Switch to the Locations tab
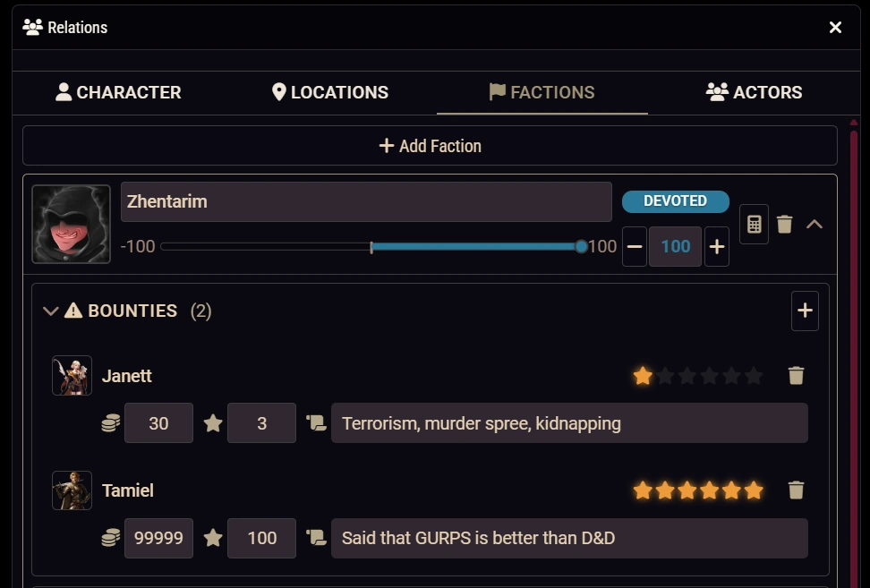The width and height of the screenshot is (870, 588). [x=329, y=92]
